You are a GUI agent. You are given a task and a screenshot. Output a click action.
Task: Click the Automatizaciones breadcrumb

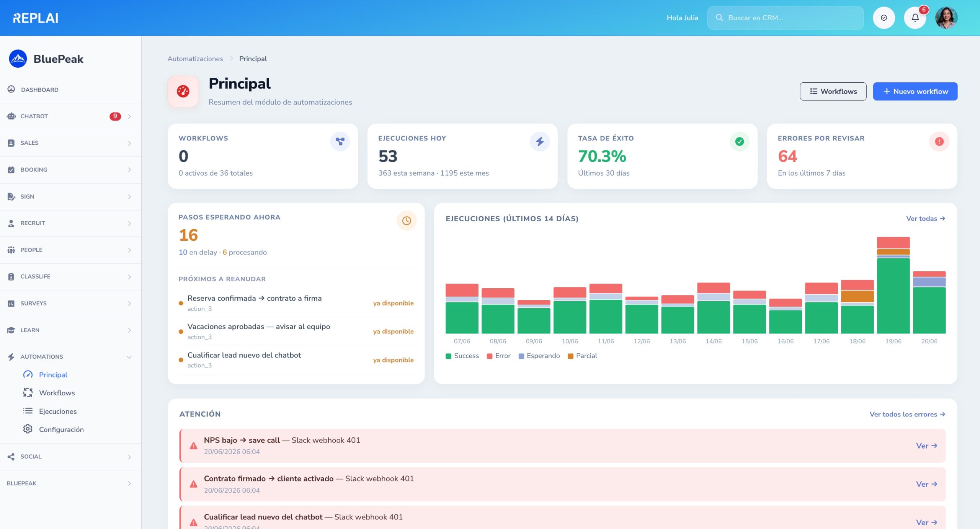(195, 59)
